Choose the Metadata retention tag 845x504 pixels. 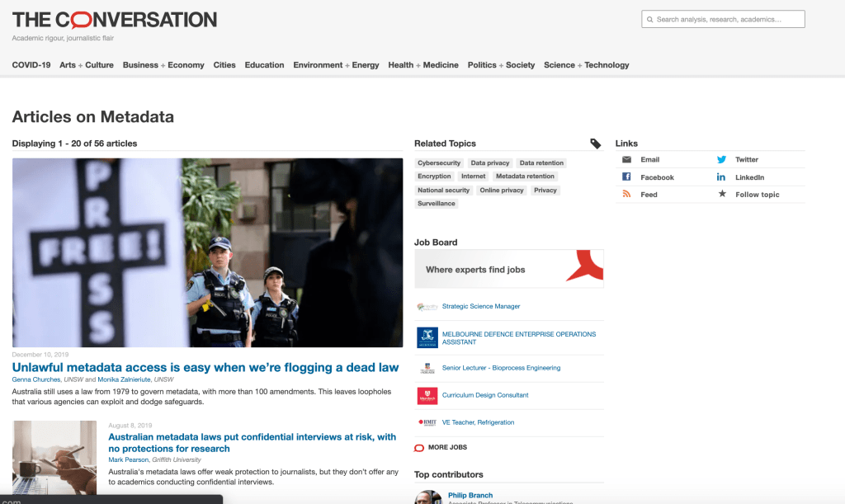tap(525, 177)
